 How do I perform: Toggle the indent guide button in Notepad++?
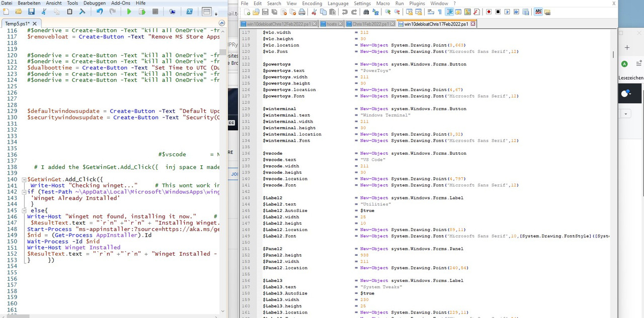(x=450, y=12)
